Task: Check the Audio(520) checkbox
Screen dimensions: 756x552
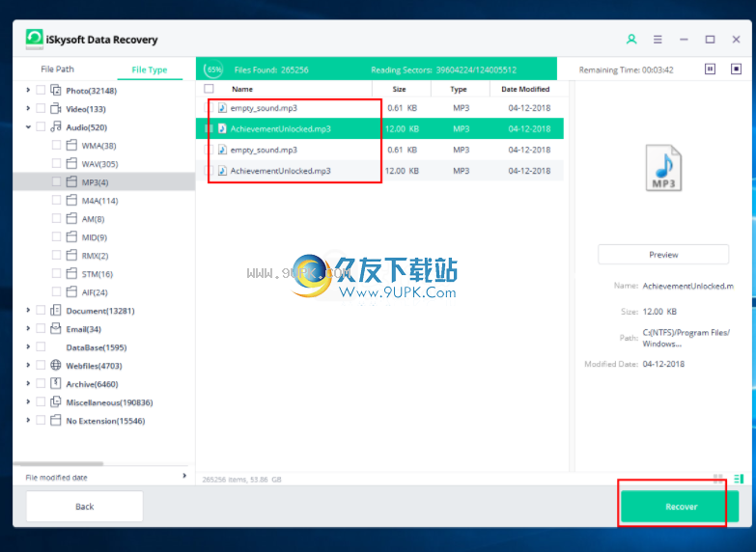Action: (41, 126)
